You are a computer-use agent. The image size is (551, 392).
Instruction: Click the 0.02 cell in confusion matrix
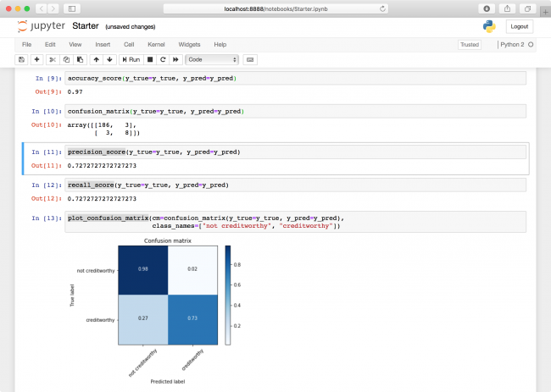(x=192, y=269)
